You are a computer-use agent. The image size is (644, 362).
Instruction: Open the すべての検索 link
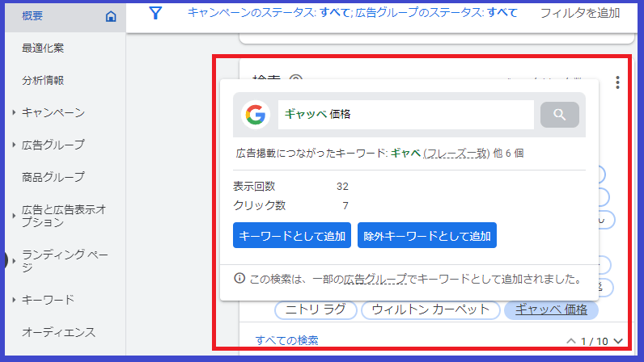286,340
